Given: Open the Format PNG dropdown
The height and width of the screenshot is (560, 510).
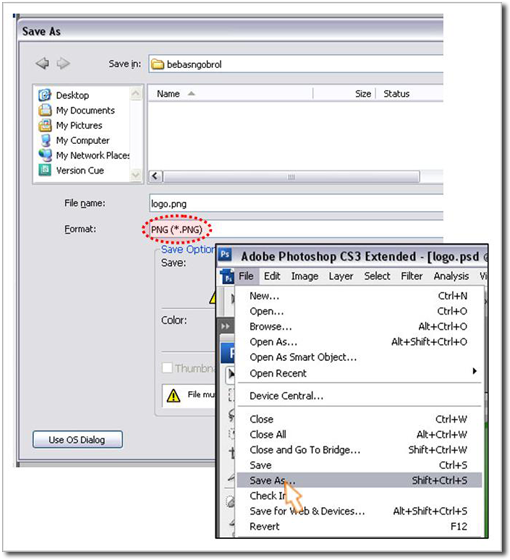Looking at the screenshot, I should (296, 229).
